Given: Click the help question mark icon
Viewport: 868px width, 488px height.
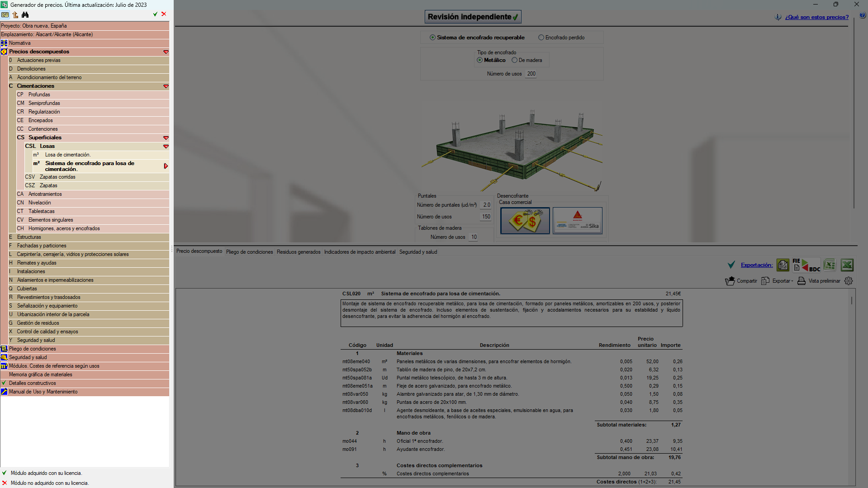Looking at the screenshot, I should [x=862, y=16].
